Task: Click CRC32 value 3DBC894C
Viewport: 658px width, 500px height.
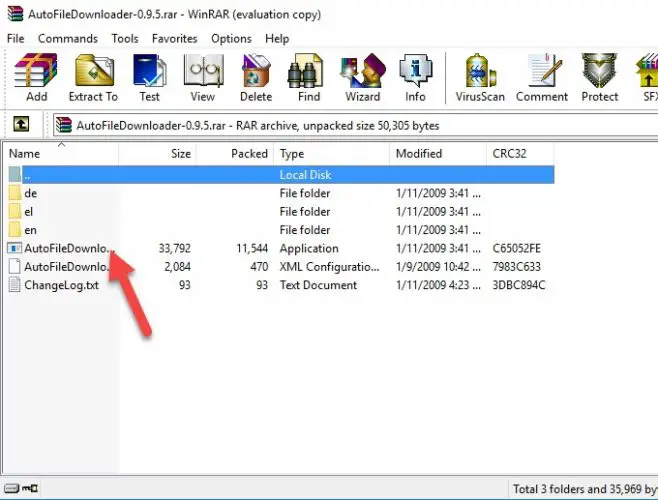Action: click(x=519, y=285)
